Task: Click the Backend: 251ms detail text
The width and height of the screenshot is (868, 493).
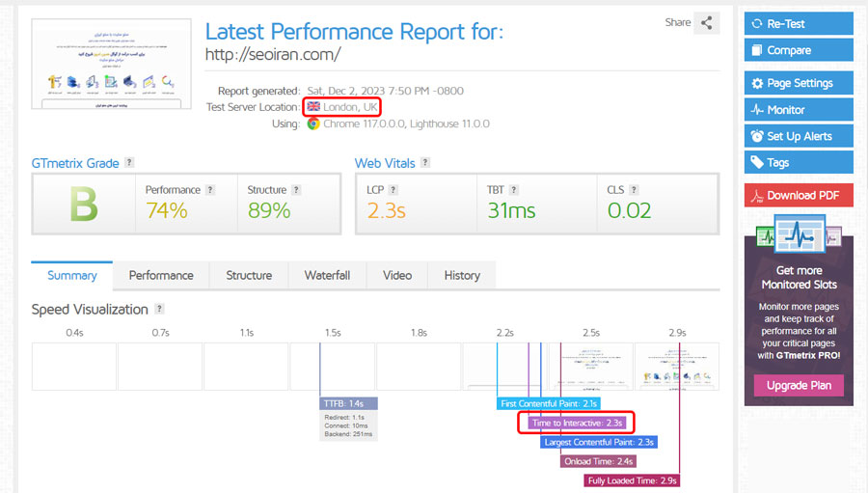Action: pos(348,434)
